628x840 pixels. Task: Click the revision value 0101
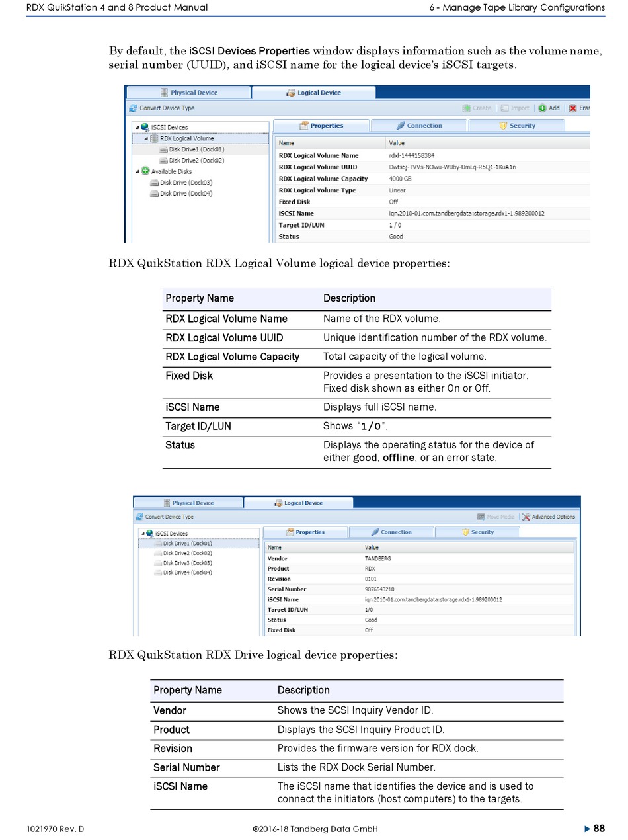pos(371,579)
